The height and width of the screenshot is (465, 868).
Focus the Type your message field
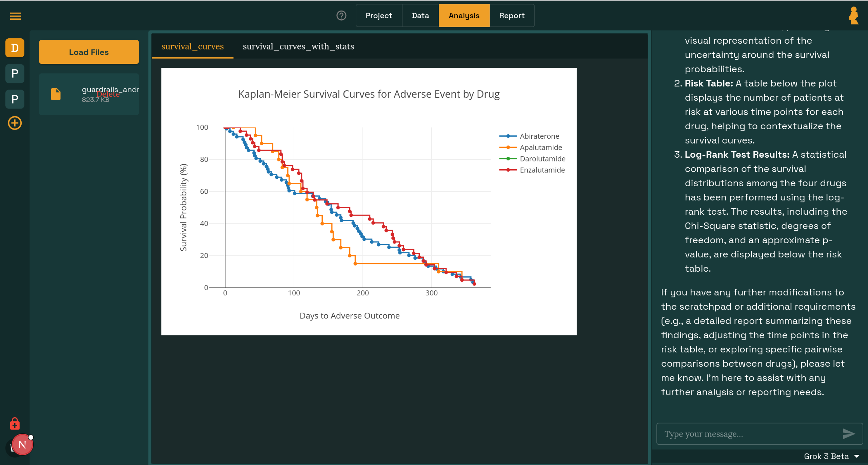coord(749,434)
